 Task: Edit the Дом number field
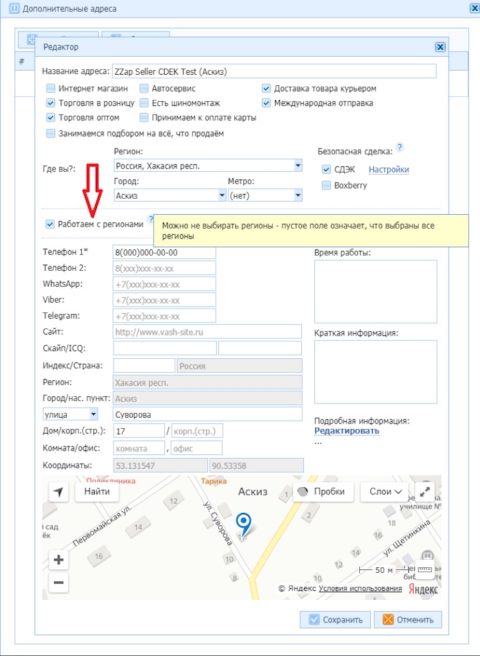(x=139, y=431)
